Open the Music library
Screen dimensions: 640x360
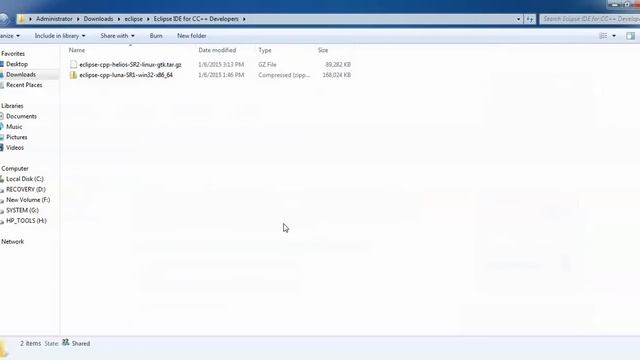pyautogui.click(x=14, y=127)
